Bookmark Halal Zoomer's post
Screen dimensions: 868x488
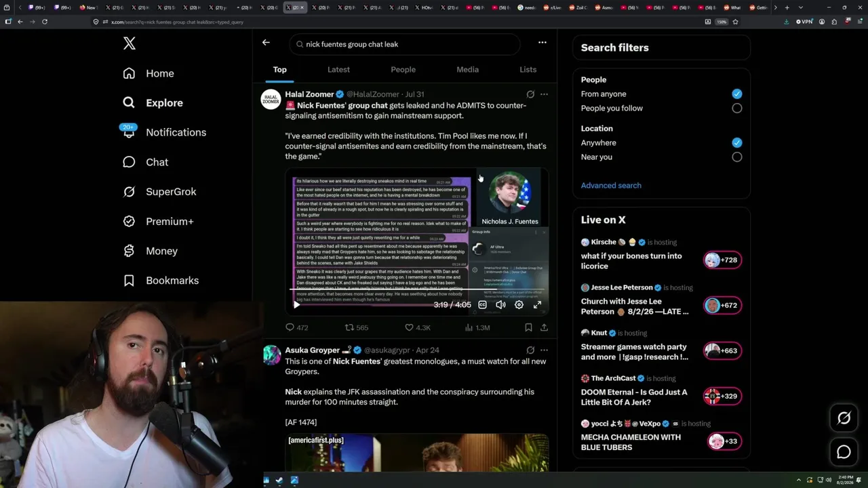(x=528, y=327)
